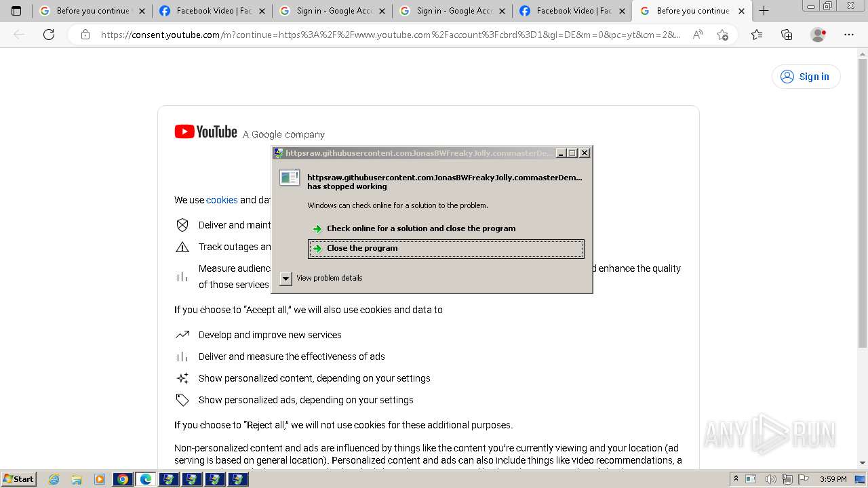Go back to the previous page
This screenshot has width=868, height=488.
19,35
